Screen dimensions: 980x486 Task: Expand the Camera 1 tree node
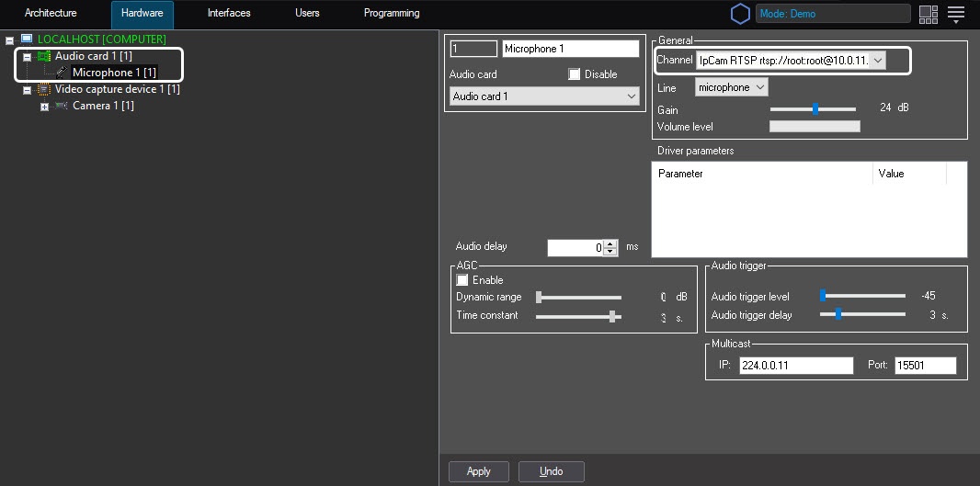[44, 107]
